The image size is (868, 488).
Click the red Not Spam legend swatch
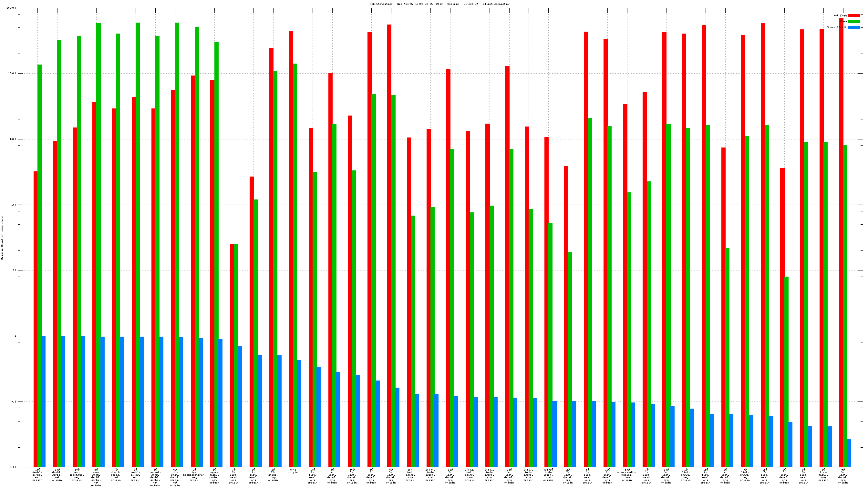(x=853, y=15)
